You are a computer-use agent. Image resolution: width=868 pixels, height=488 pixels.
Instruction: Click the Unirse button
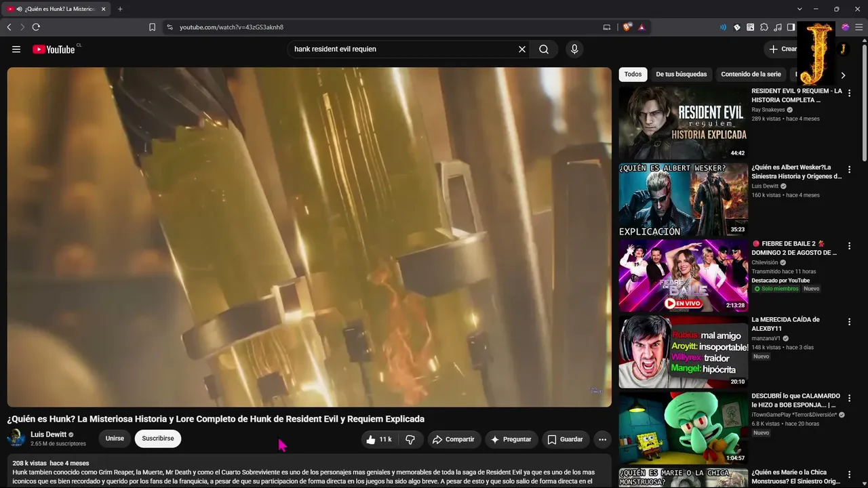(x=115, y=439)
